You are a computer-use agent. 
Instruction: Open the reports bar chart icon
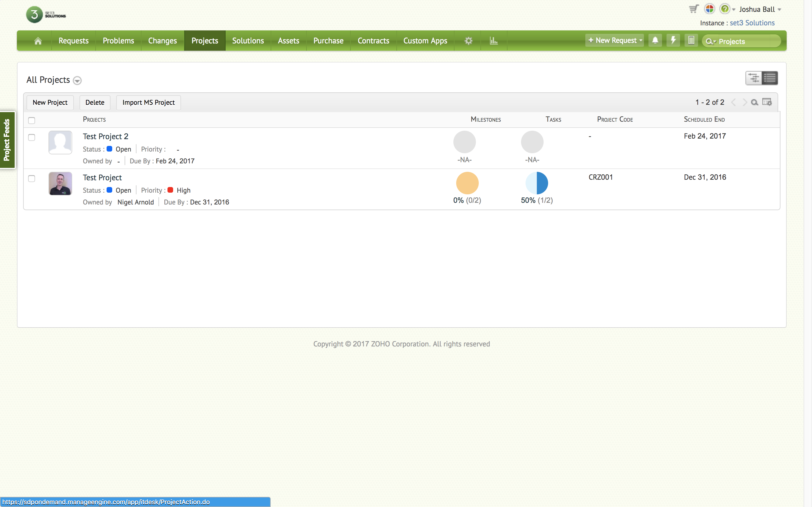(x=493, y=41)
